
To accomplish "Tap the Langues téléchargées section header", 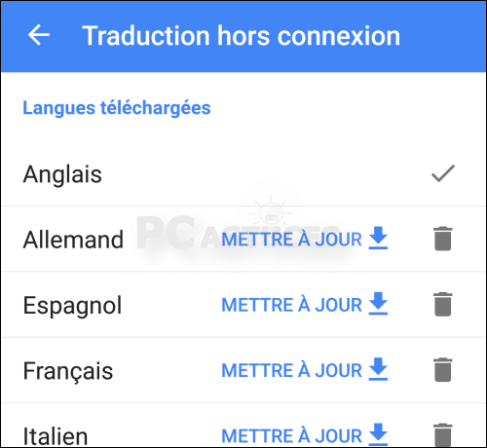I will [117, 108].
